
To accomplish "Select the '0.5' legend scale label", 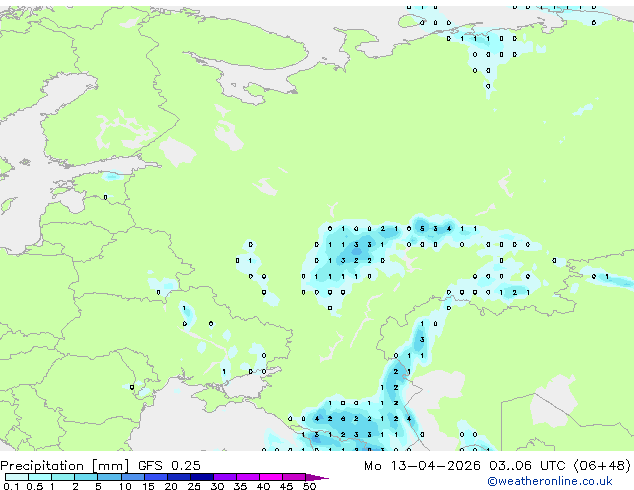I will pos(35,486).
